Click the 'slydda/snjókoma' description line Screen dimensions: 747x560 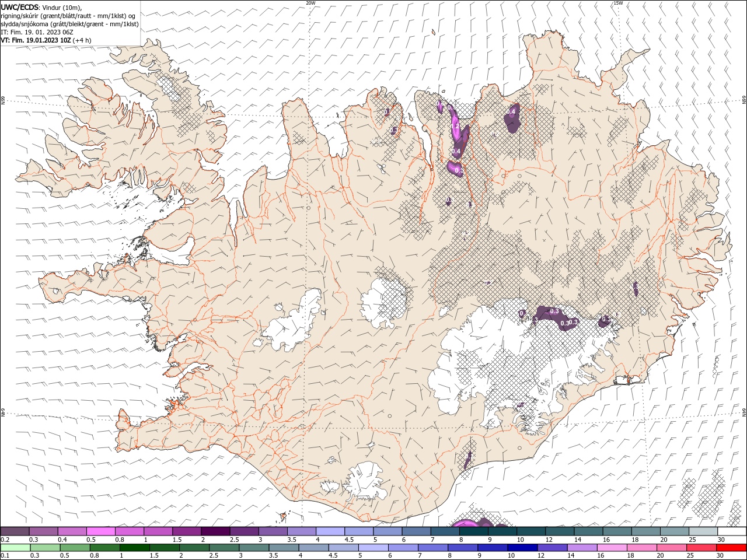click(x=69, y=24)
